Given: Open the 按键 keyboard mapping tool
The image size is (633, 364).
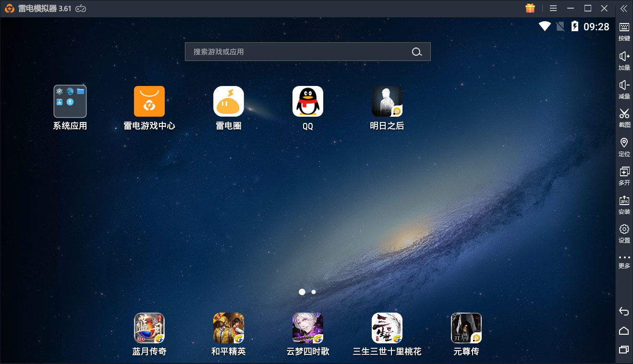Looking at the screenshot, I should point(624,31).
